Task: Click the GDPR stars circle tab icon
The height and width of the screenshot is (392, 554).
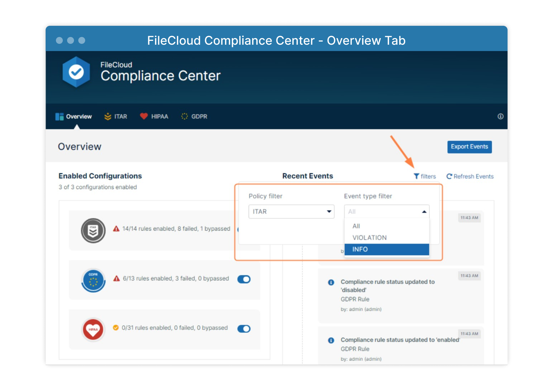Action: tap(184, 116)
